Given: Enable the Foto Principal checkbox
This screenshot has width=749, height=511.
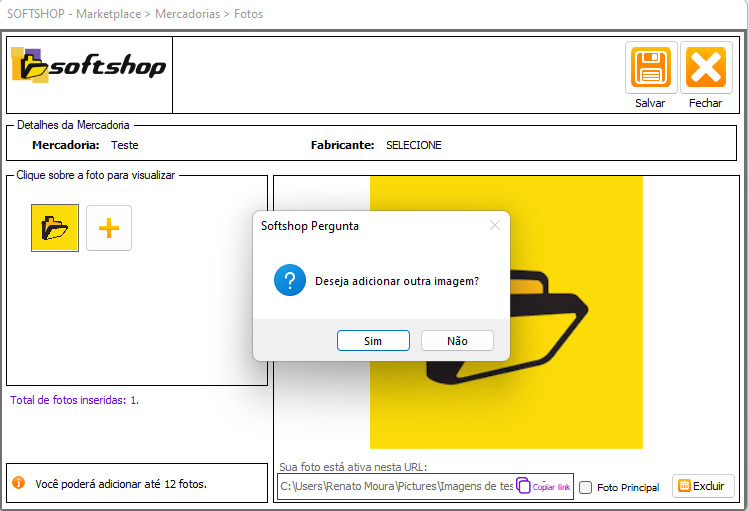Looking at the screenshot, I should point(586,487).
